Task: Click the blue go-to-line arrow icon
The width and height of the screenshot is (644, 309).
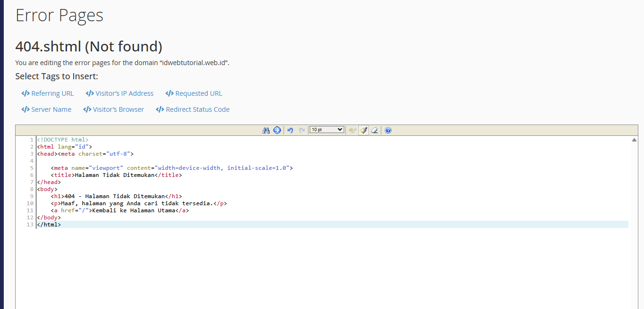Action: coord(277,130)
